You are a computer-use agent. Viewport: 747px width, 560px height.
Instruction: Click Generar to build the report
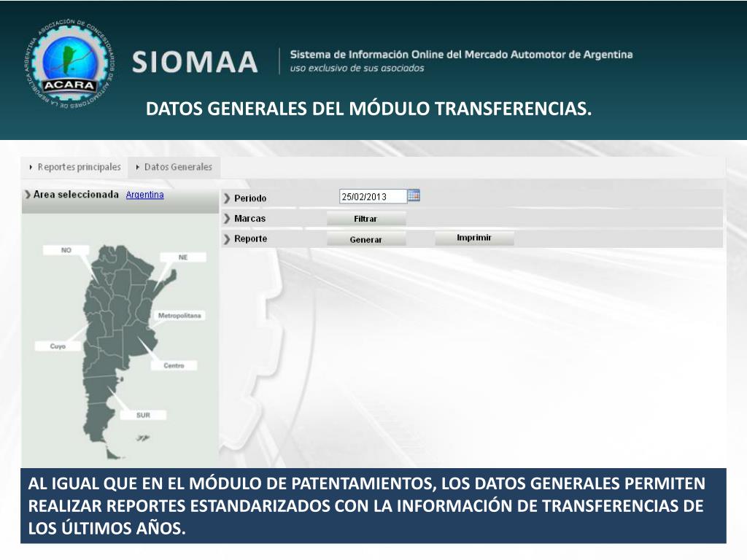tap(366, 239)
